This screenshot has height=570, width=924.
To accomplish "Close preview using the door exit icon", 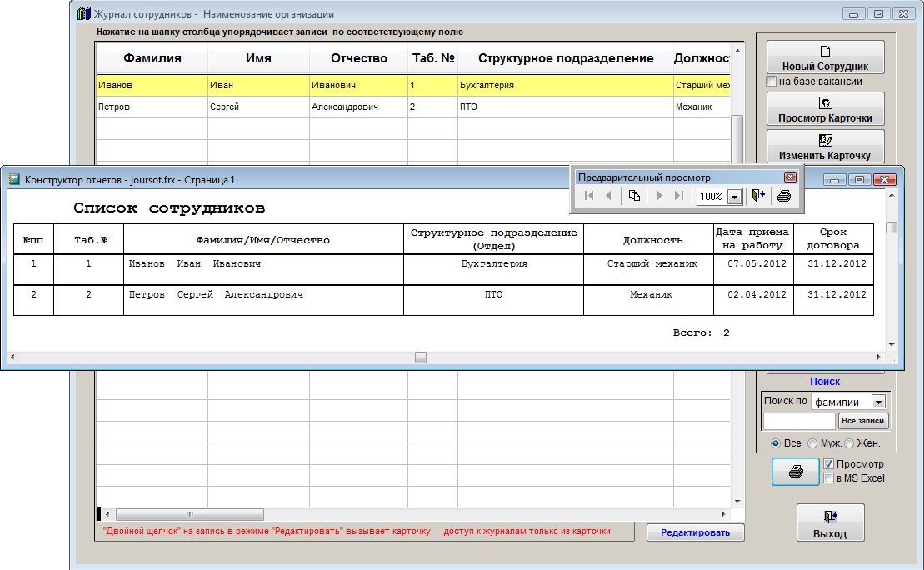I will point(757,196).
